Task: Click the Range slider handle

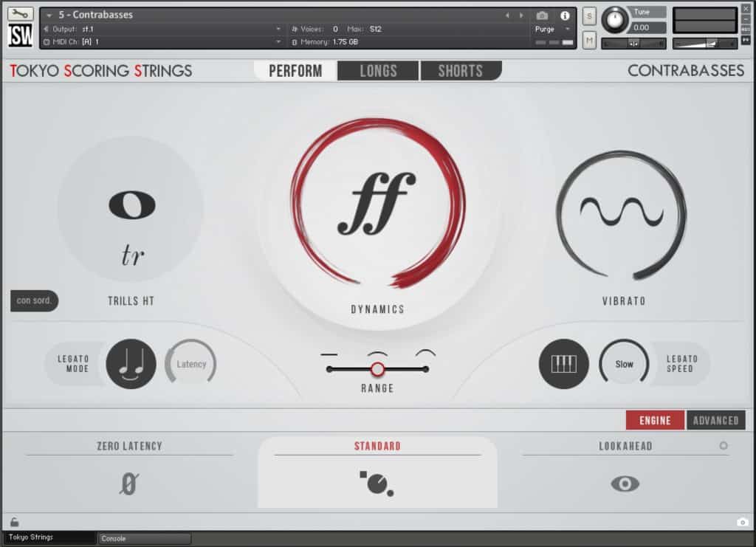Action: tap(377, 370)
